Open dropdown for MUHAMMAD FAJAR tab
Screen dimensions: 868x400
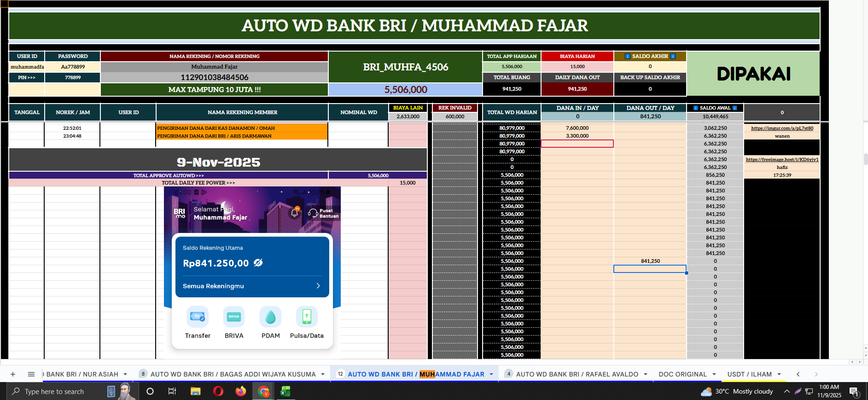coord(491,374)
